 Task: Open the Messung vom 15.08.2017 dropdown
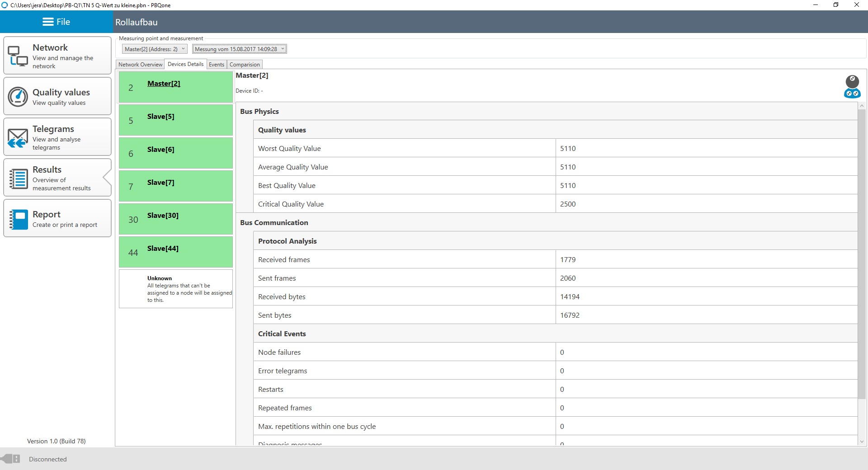coord(240,49)
